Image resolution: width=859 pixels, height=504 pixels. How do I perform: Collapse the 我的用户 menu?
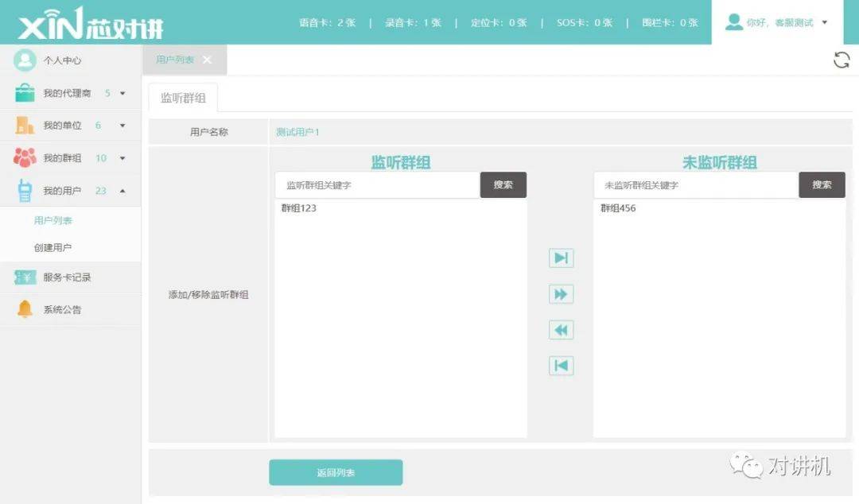(x=70, y=191)
